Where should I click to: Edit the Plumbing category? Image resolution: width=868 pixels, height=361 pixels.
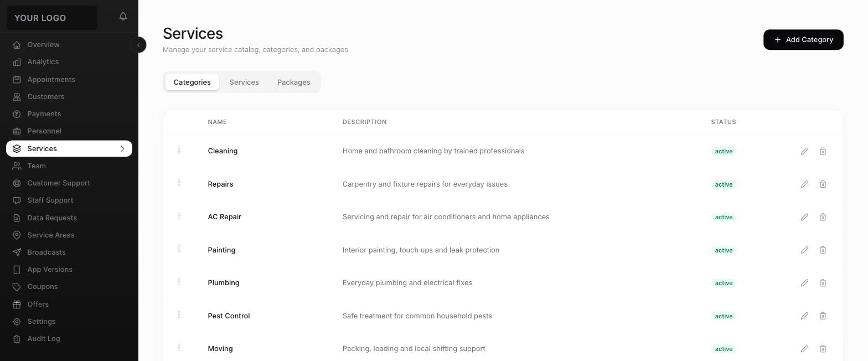pos(804,283)
